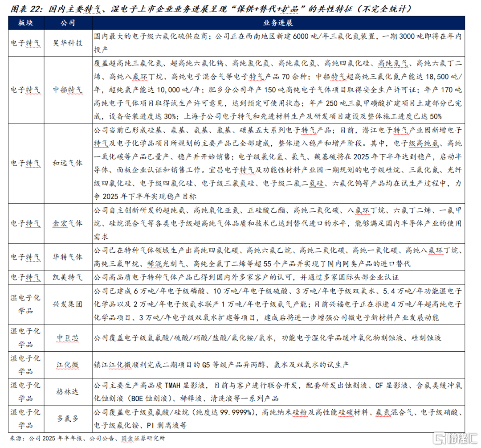Select the 格林达 company cell

(x=67, y=391)
